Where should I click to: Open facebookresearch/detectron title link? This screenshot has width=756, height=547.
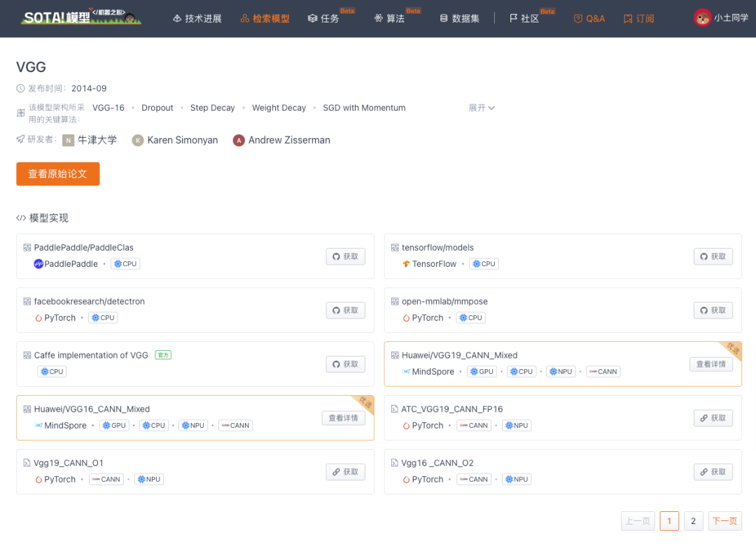[x=89, y=301]
